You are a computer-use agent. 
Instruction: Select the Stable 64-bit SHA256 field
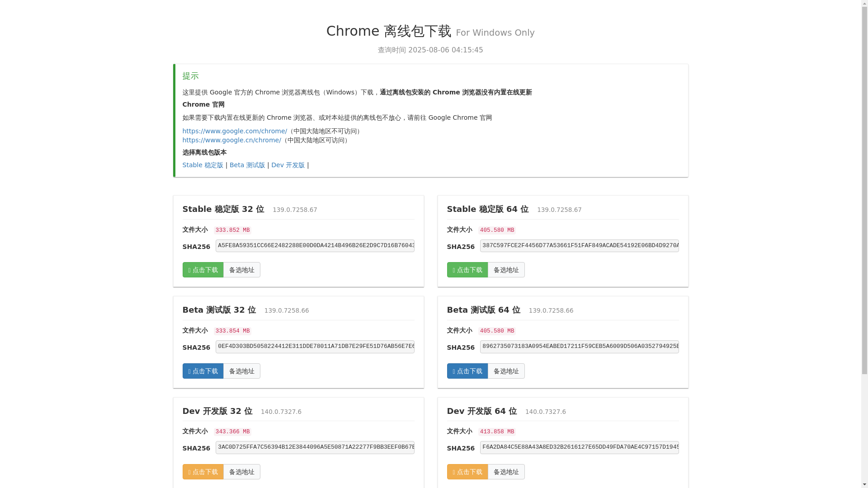[580, 246]
